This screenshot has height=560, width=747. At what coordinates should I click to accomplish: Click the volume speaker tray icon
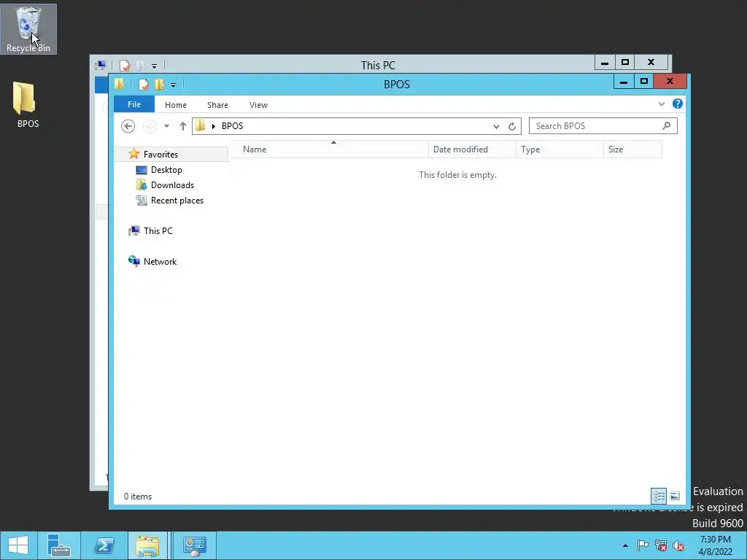click(678, 545)
